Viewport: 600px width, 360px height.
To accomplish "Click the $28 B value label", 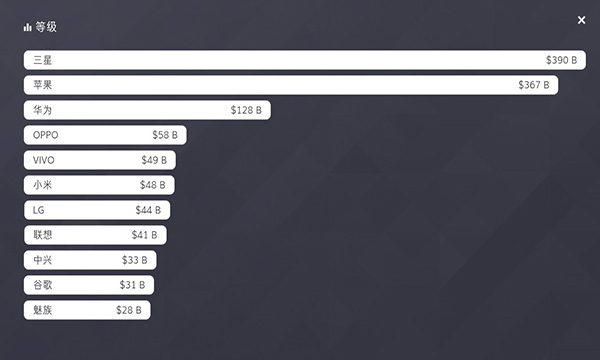I will pos(129,310).
